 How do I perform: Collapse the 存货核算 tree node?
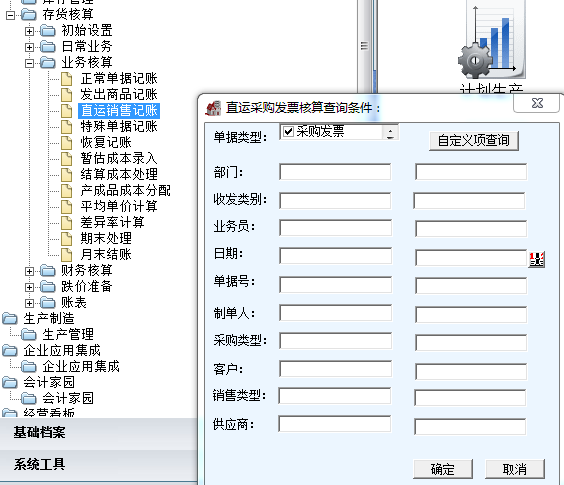tap(10, 15)
